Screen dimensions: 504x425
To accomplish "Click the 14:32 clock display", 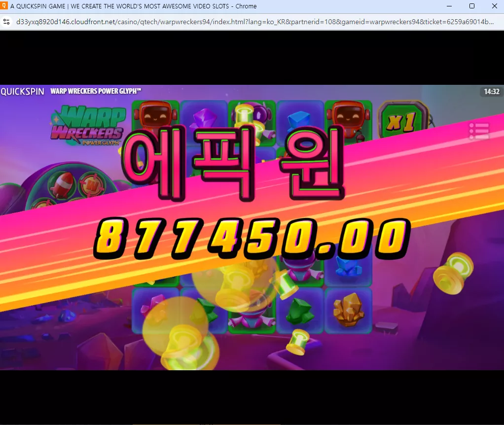I will pyautogui.click(x=492, y=92).
